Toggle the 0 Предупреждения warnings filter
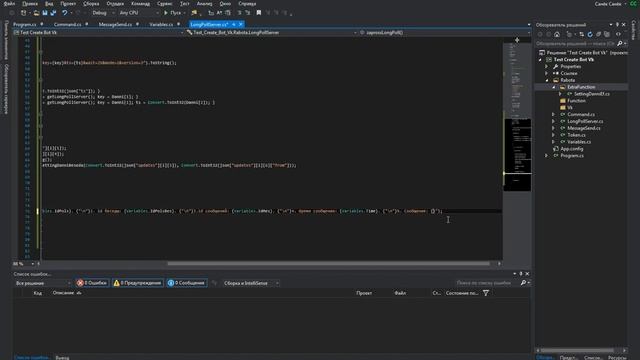 (x=138, y=283)
